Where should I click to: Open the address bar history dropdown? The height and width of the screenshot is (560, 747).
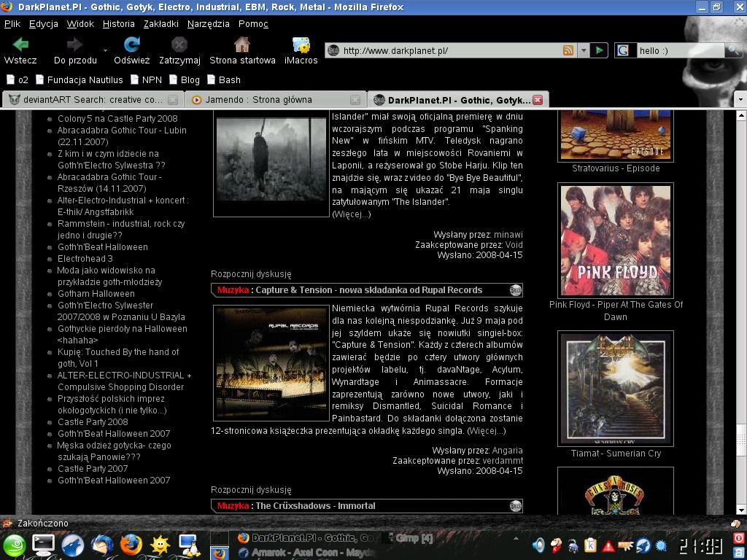pyautogui.click(x=585, y=50)
